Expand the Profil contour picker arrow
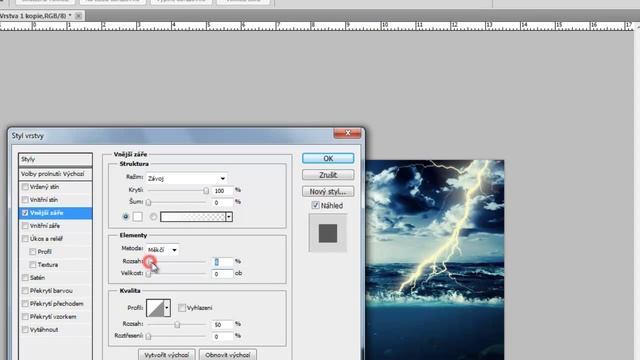The image size is (640, 360). (167, 308)
